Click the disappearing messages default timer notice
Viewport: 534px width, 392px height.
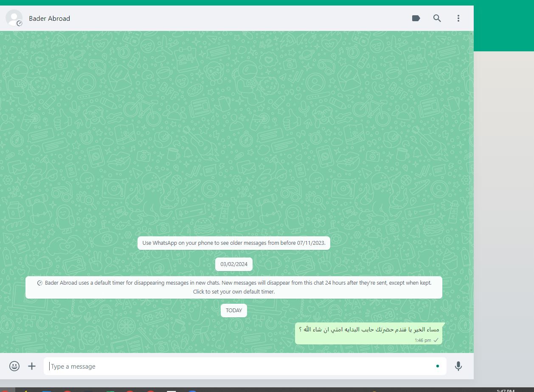click(x=234, y=287)
